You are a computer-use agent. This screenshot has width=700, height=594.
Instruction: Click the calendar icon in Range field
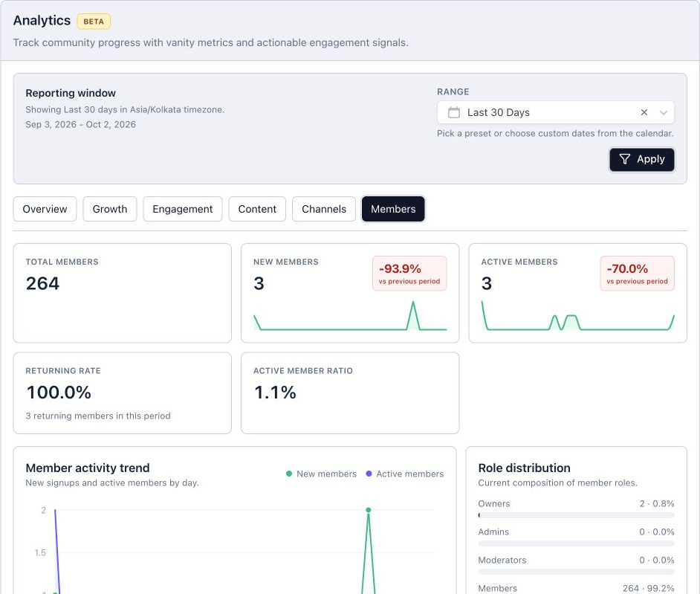click(453, 112)
